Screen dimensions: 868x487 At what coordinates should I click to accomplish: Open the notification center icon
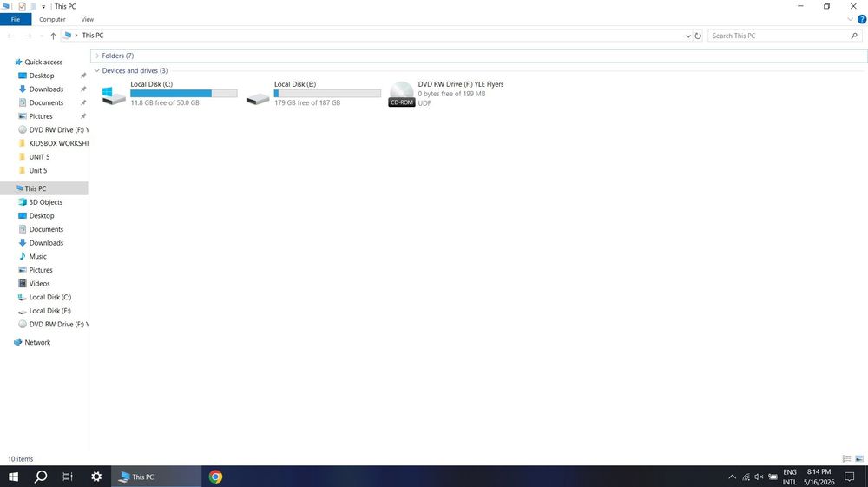point(850,477)
